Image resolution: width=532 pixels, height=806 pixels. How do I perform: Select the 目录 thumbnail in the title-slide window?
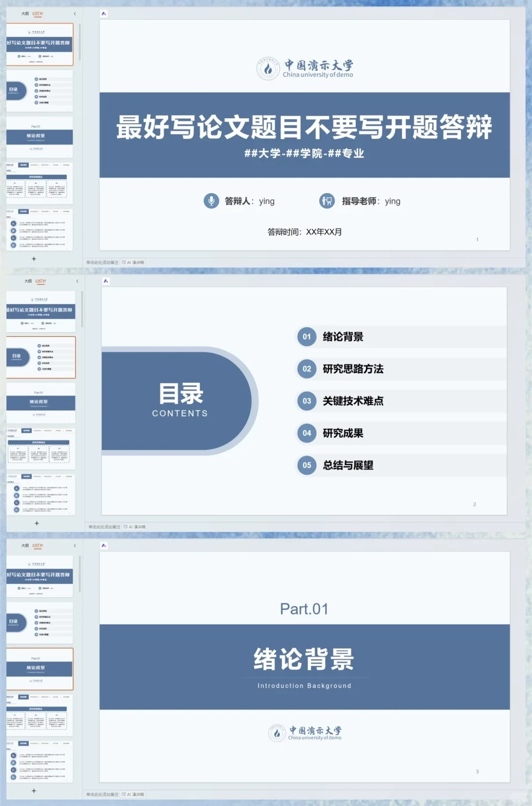(x=40, y=91)
